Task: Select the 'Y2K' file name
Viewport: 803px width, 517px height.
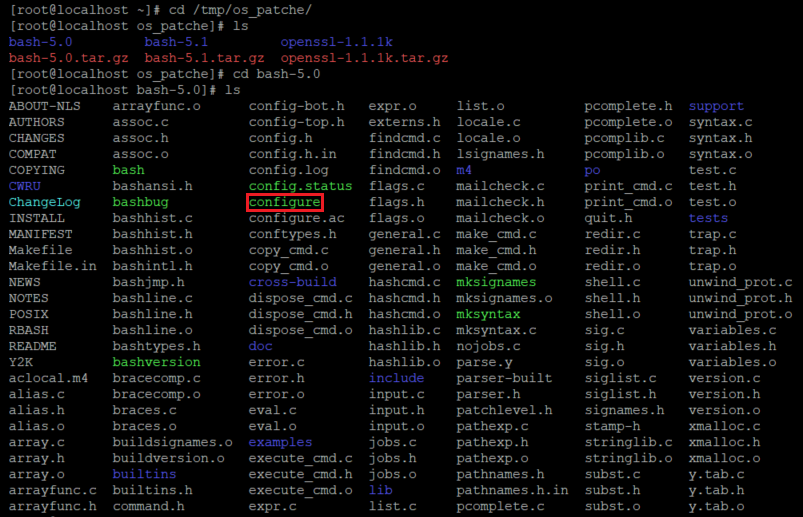Action: pos(20,362)
